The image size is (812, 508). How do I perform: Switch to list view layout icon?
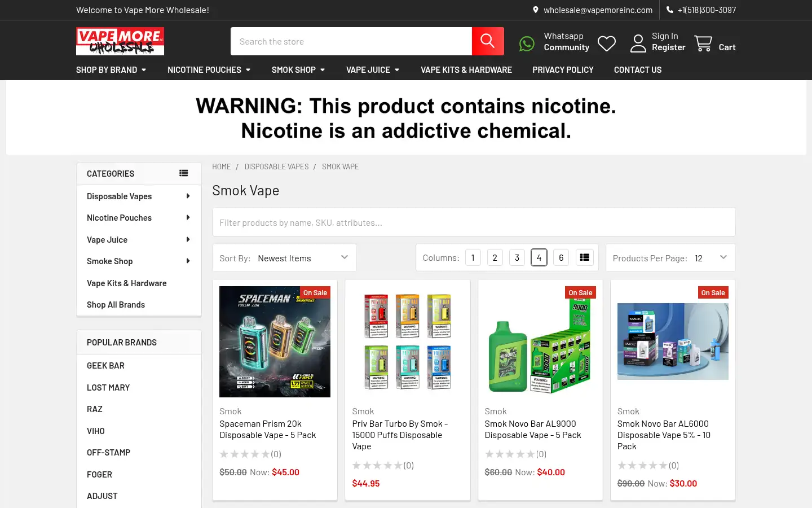[x=585, y=257]
